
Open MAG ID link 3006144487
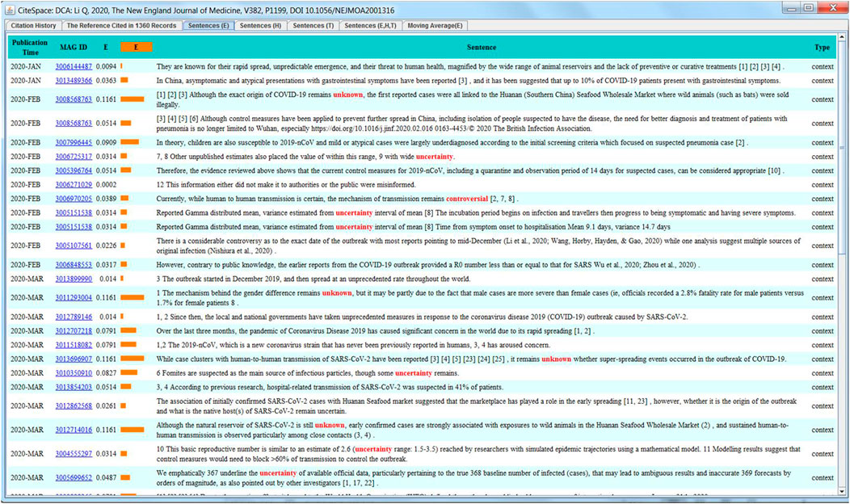tap(74, 67)
